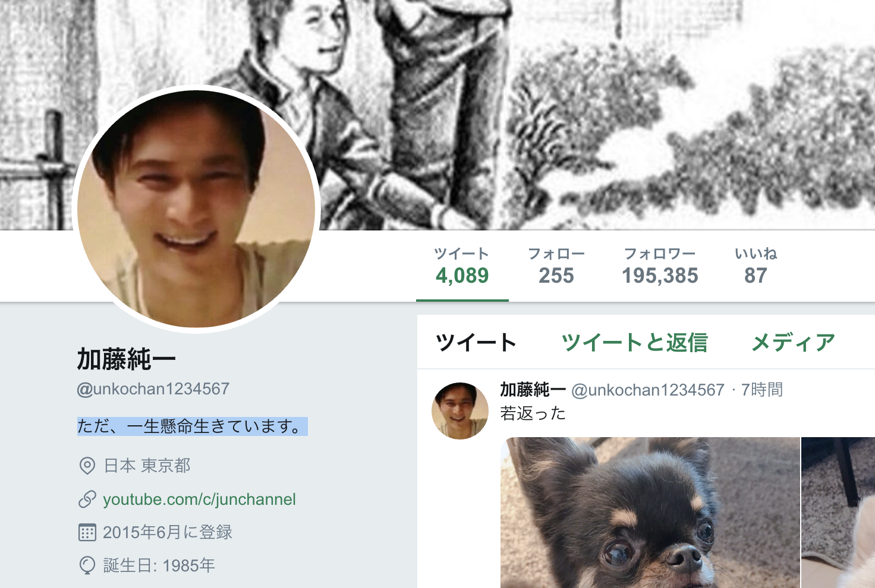Click the 加藤純一 name in the tweet header
Viewport: 875px width, 588px height.
pos(533,390)
